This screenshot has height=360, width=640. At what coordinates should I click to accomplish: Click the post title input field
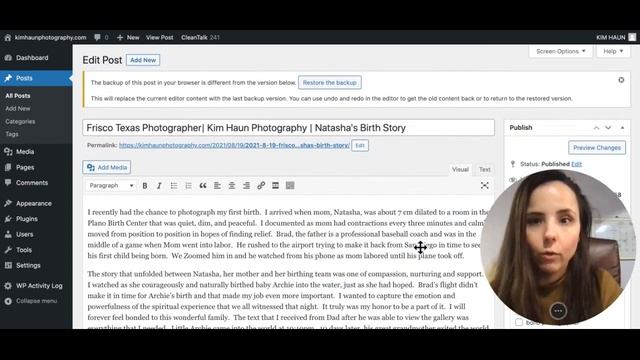[x=289, y=128]
